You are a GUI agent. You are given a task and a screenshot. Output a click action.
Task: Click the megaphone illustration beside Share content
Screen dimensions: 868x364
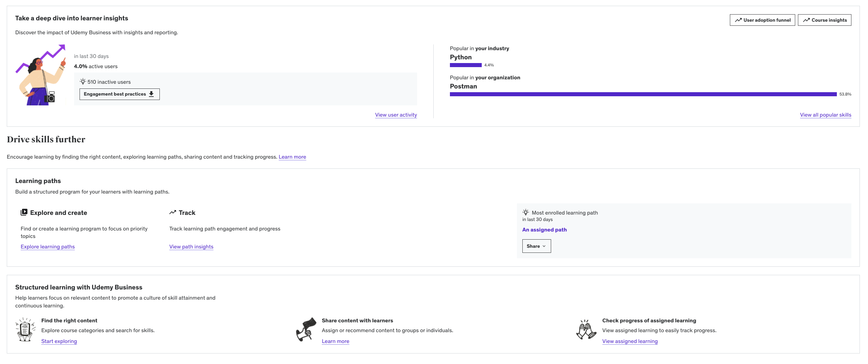306,329
